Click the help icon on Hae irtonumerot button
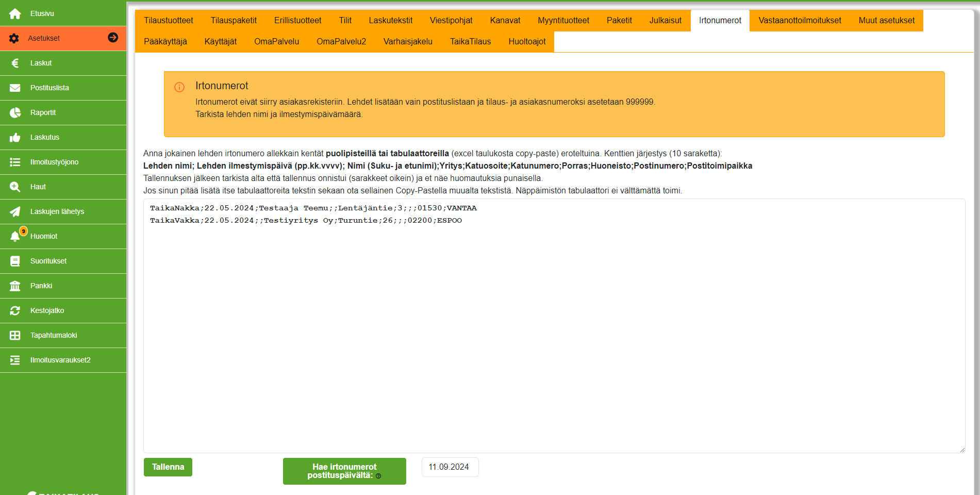Image resolution: width=980 pixels, height=495 pixels. [x=378, y=476]
